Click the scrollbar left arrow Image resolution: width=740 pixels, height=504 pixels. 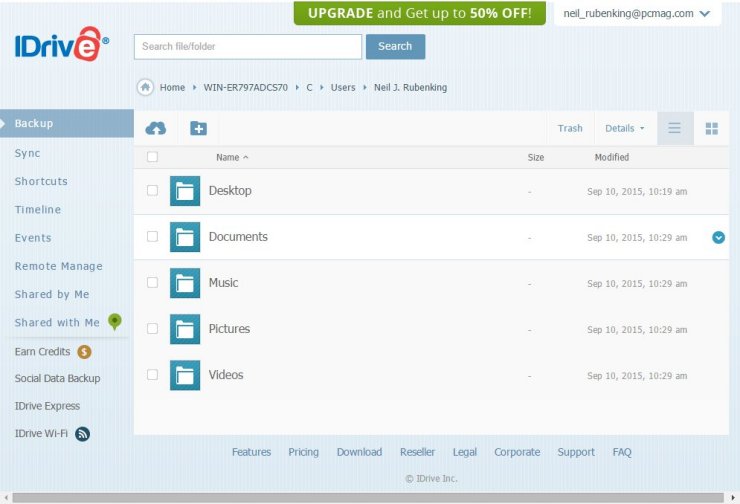point(6,498)
